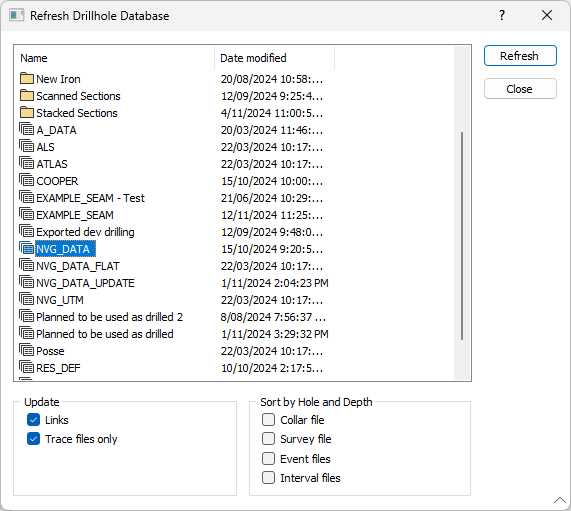571x511 pixels.
Task: Sort list by Date modified header
Action: (x=274, y=58)
